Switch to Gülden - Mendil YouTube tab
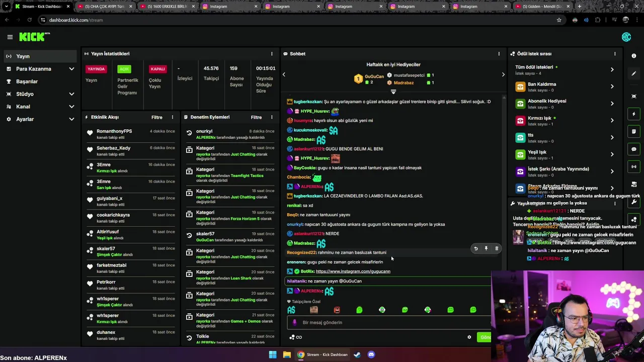 542,7
